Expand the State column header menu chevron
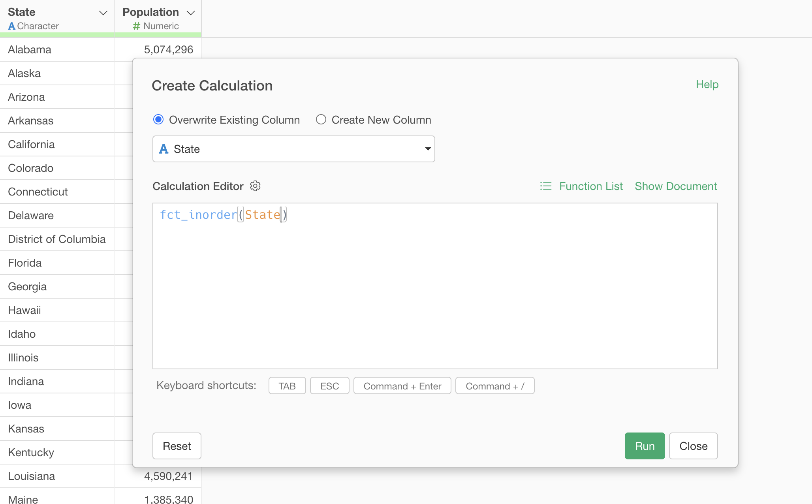 pyautogui.click(x=103, y=13)
